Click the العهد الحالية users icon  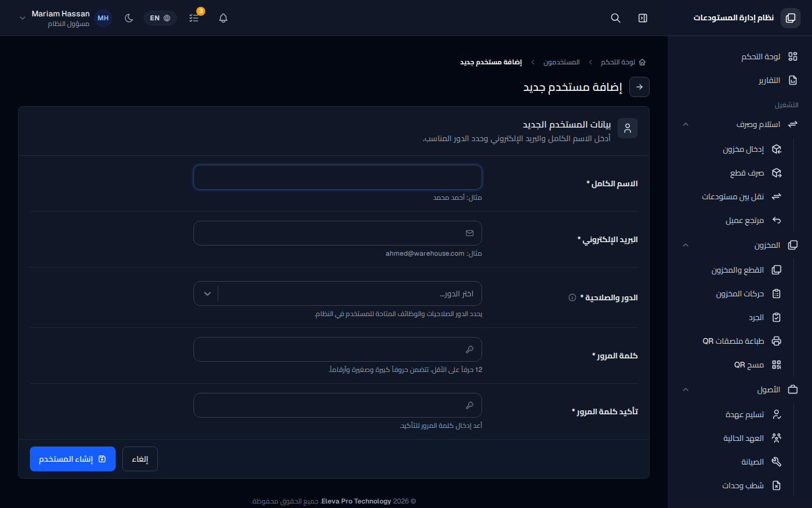[776, 438]
